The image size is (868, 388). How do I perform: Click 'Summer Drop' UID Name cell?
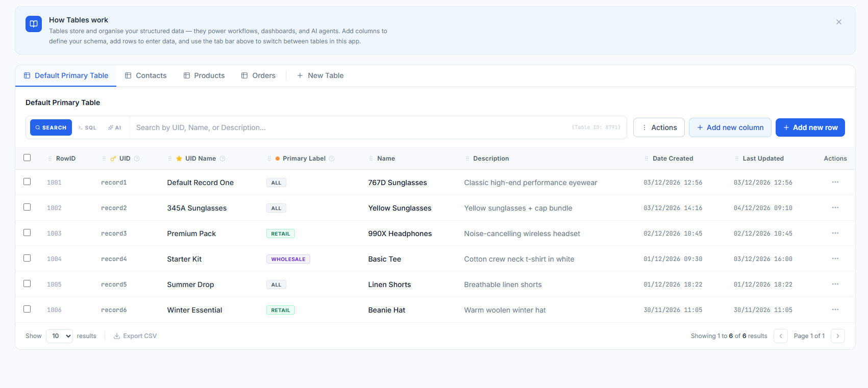(190, 284)
